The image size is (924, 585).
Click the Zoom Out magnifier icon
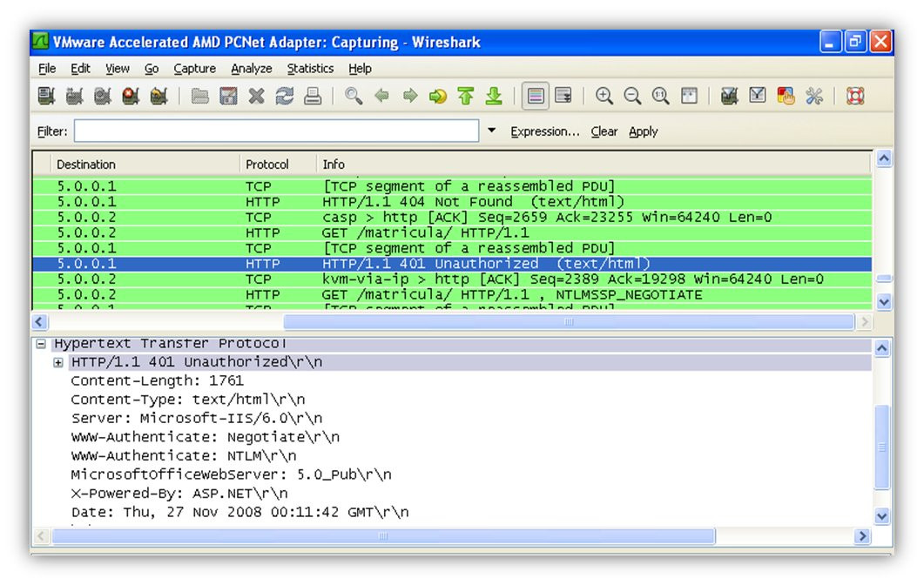pyautogui.click(x=632, y=96)
